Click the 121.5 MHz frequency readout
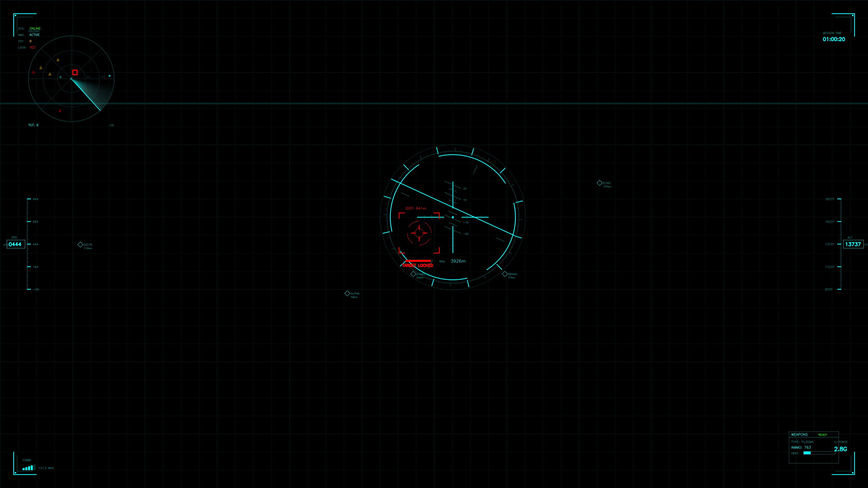This screenshot has height=488, width=868. pyautogui.click(x=46, y=468)
